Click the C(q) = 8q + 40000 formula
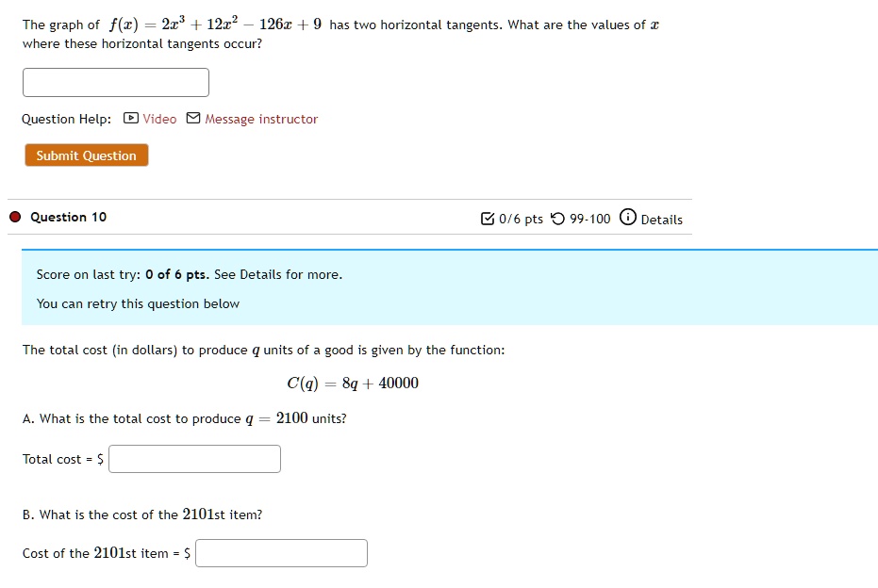 (x=353, y=384)
